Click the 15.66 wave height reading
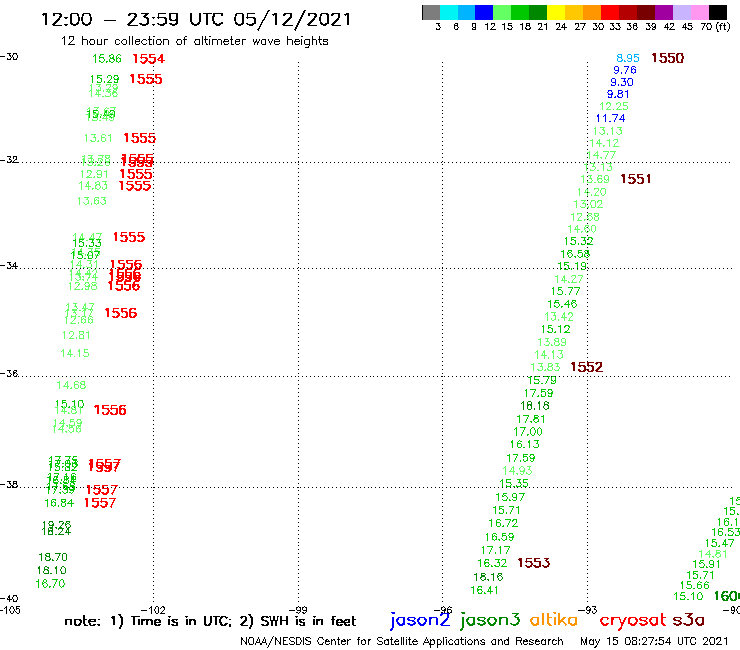The image size is (740, 650). tap(694, 585)
